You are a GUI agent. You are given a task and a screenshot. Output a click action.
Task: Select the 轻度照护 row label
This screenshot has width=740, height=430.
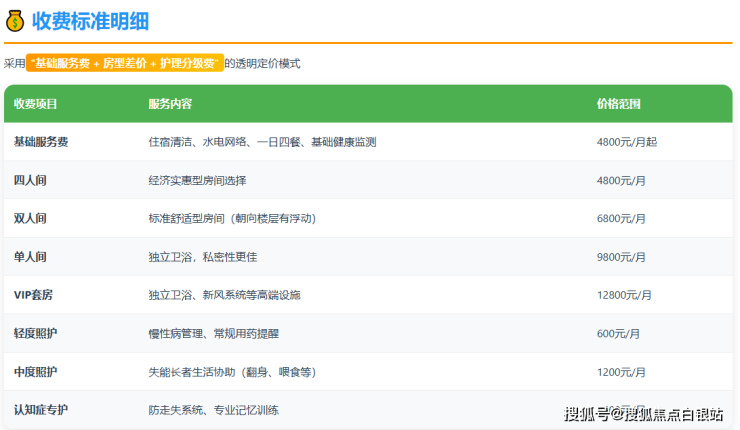(x=36, y=333)
